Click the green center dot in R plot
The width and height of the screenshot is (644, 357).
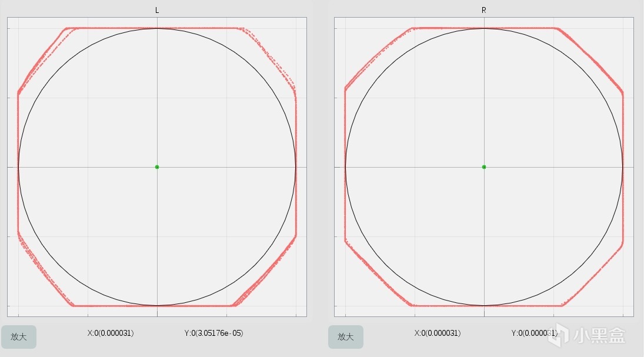484,167
